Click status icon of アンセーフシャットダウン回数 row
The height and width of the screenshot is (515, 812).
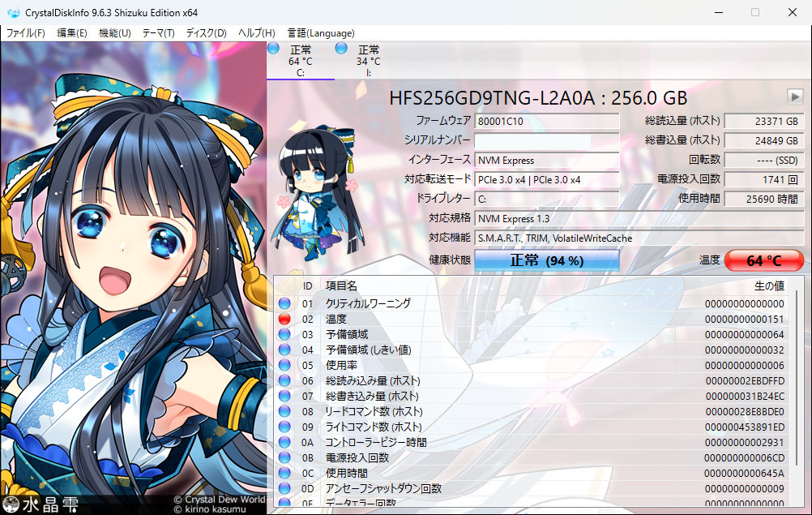[284, 488]
